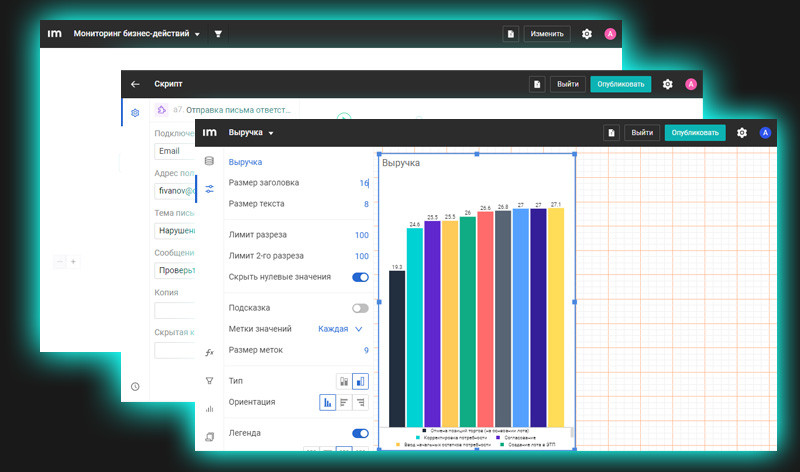Click Выйти in the Выручка window
800x472 pixels.
tap(642, 133)
